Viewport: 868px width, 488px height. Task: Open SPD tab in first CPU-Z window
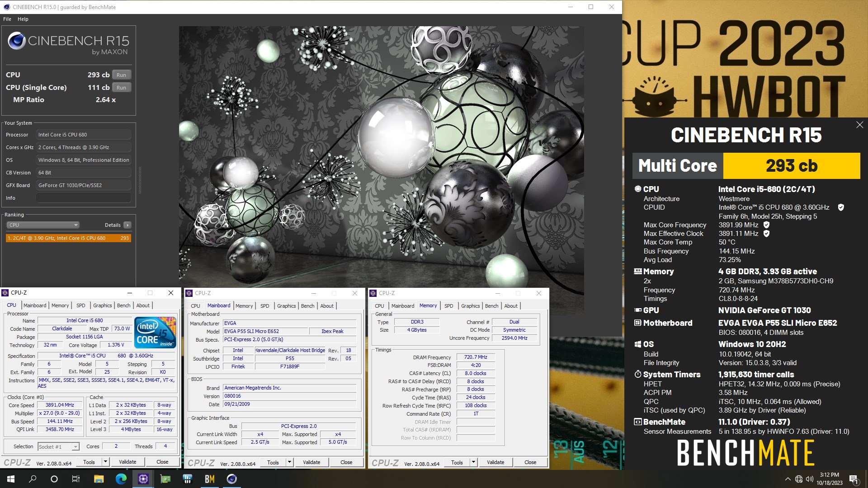click(81, 306)
